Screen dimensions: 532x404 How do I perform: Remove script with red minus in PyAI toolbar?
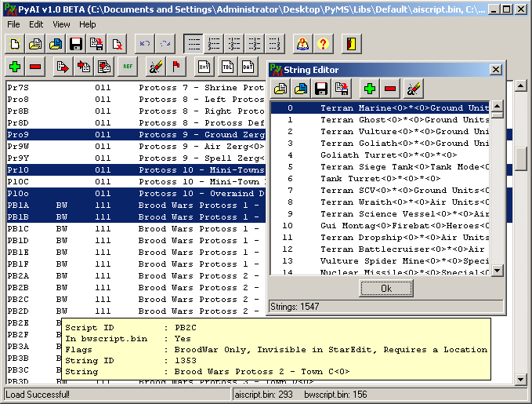click(35, 67)
